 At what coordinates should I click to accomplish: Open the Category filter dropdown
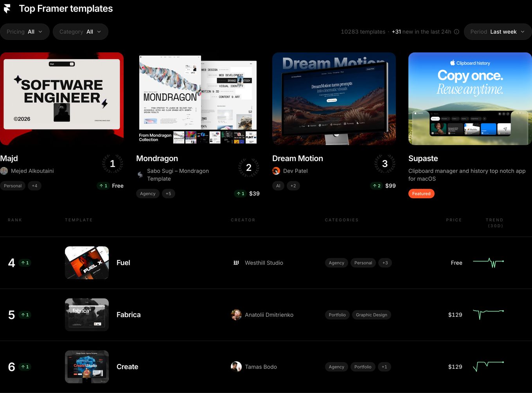[81, 32]
